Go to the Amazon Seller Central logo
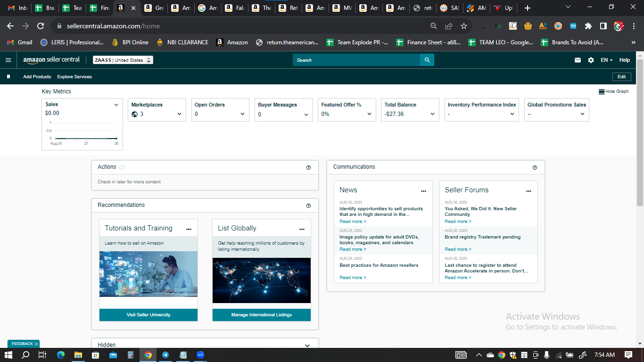Image resolution: width=644 pixels, height=362 pixels. coord(51,60)
